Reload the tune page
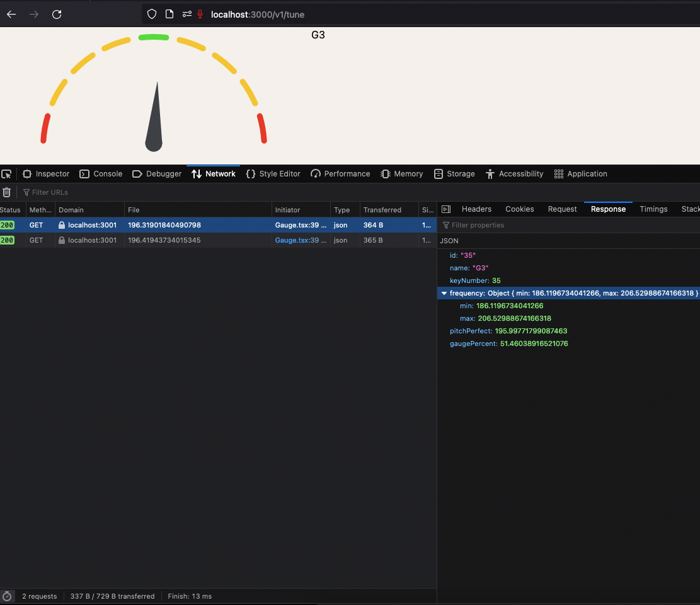700x605 pixels. coord(57,14)
